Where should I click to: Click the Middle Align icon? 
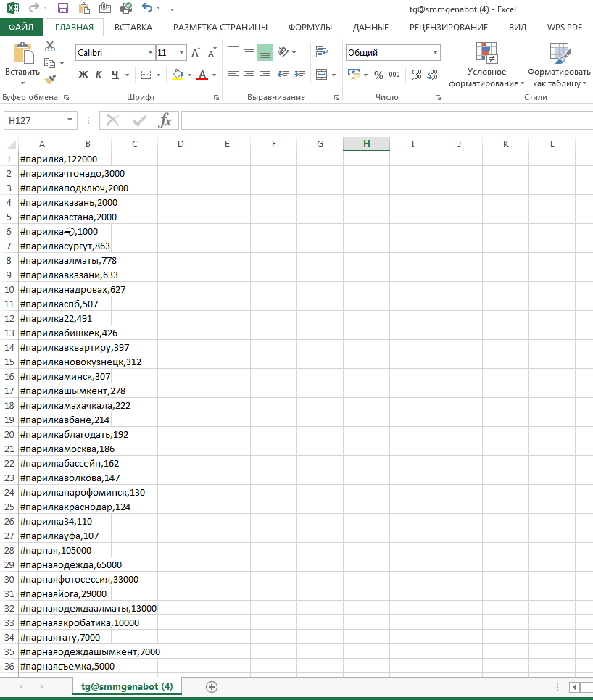[x=249, y=52]
